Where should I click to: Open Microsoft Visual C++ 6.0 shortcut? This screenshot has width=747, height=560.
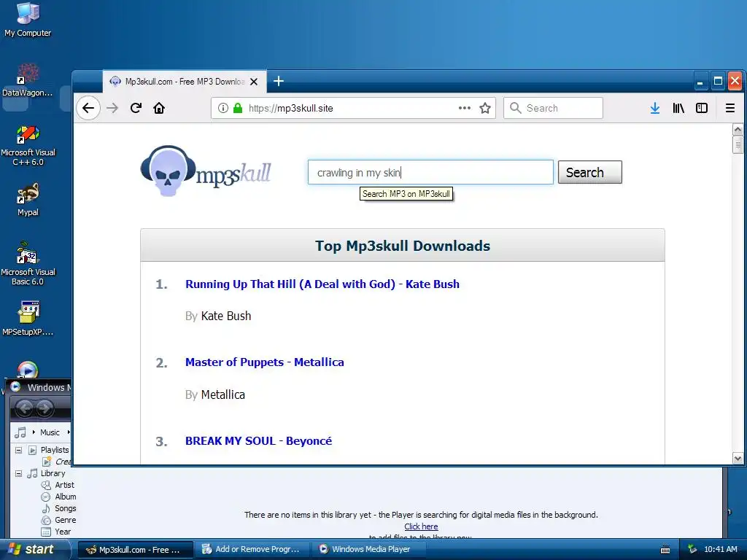coord(28,145)
